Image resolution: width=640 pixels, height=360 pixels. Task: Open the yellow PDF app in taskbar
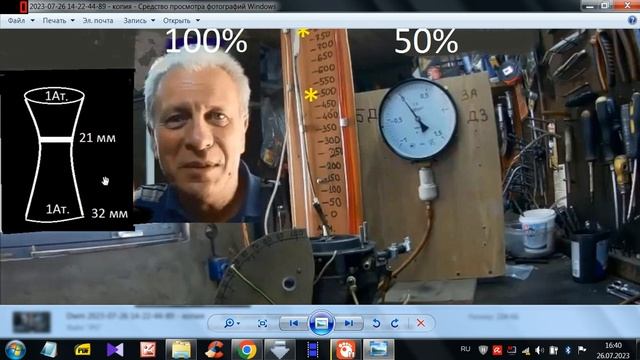[82, 350]
